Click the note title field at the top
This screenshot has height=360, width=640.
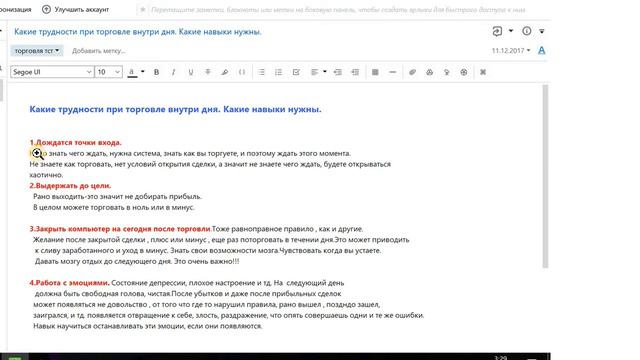pyautogui.click(x=138, y=31)
